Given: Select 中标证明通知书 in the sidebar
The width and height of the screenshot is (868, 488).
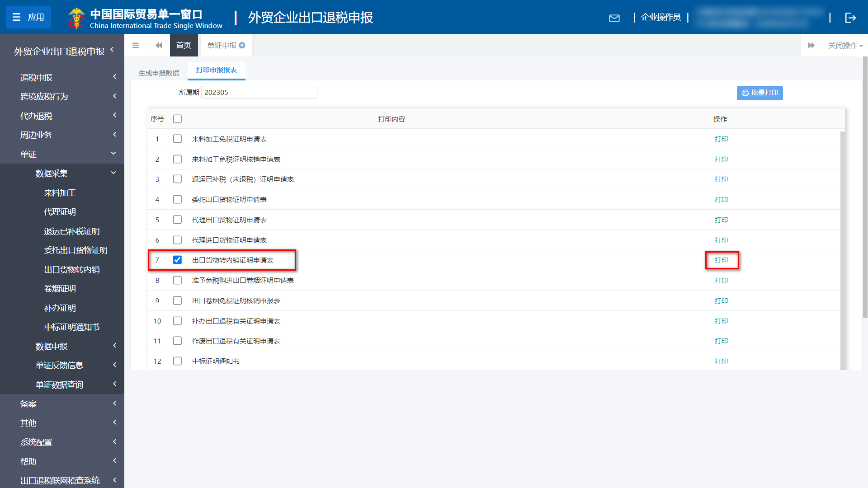Looking at the screenshot, I should (x=71, y=327).
